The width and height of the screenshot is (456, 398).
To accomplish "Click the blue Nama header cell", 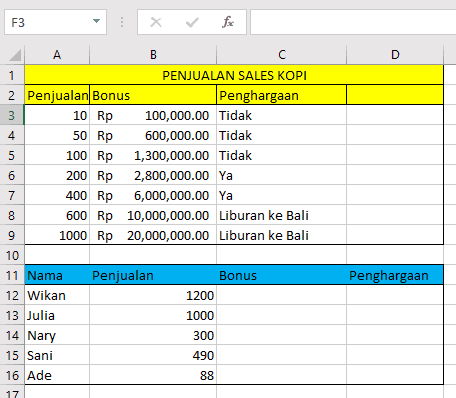I will point(57,275).
